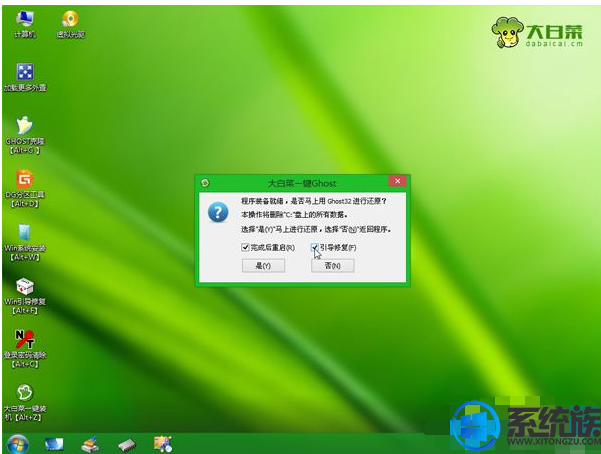Screen dimensions: 601x454
Task: Click the 大白菜一键Ghost title text
Action: coord(302,183)
